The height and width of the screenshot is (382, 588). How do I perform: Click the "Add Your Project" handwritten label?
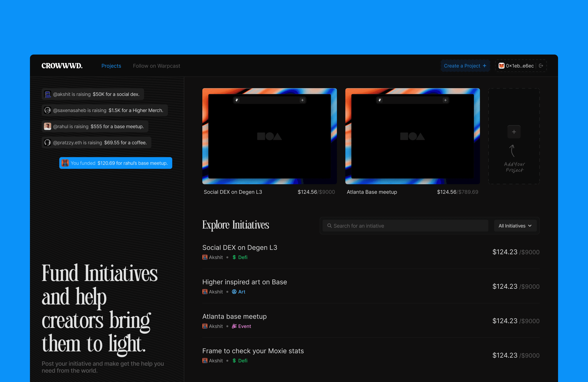514,167
